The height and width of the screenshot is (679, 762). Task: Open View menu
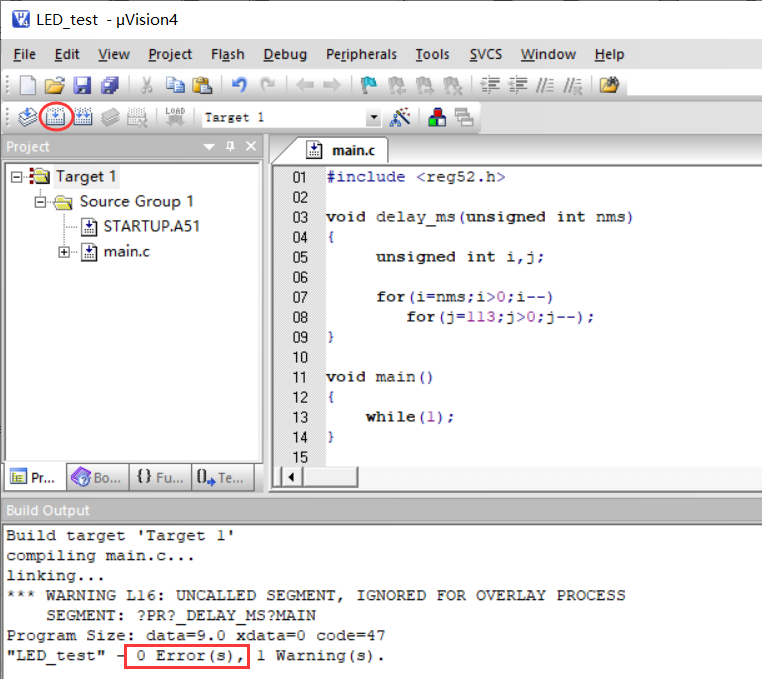(x=114, y=54)
